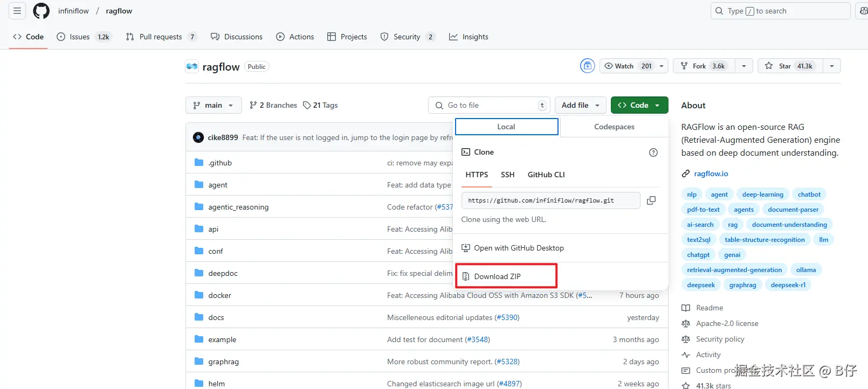This screenshot has width=868, height=389.
Task: Open pull request #5390 link
Action: (507, 317)
